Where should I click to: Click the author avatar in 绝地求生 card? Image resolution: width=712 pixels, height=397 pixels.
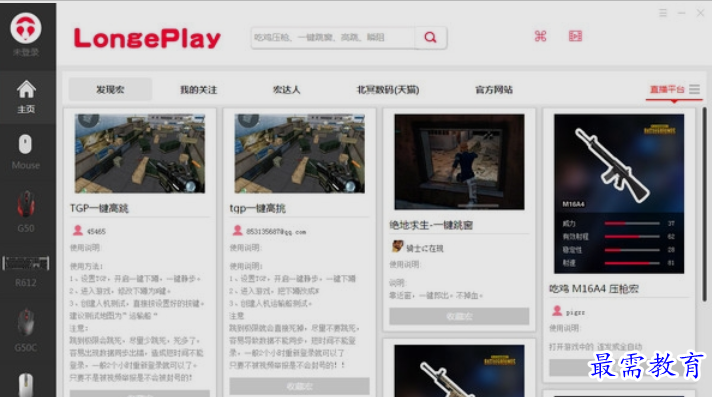(397, 246)
